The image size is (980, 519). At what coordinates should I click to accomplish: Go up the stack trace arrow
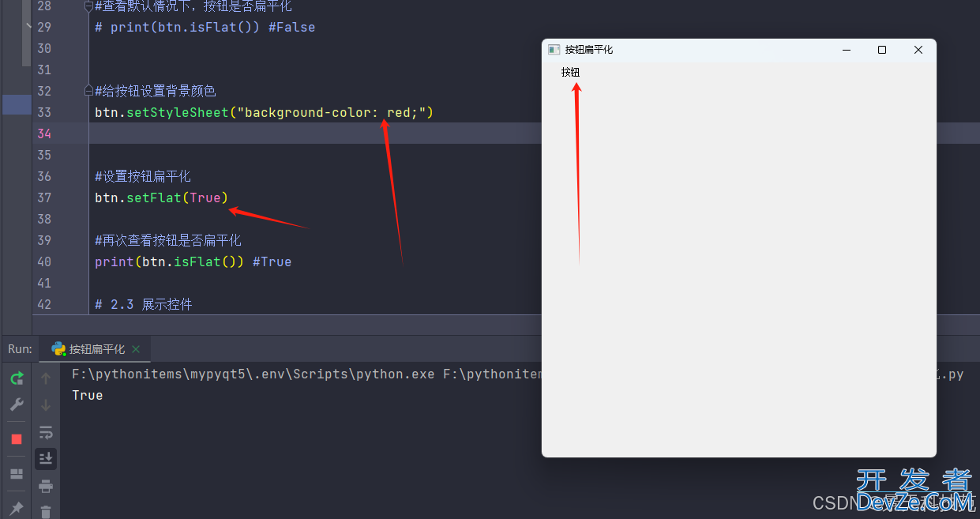[46, 378]
